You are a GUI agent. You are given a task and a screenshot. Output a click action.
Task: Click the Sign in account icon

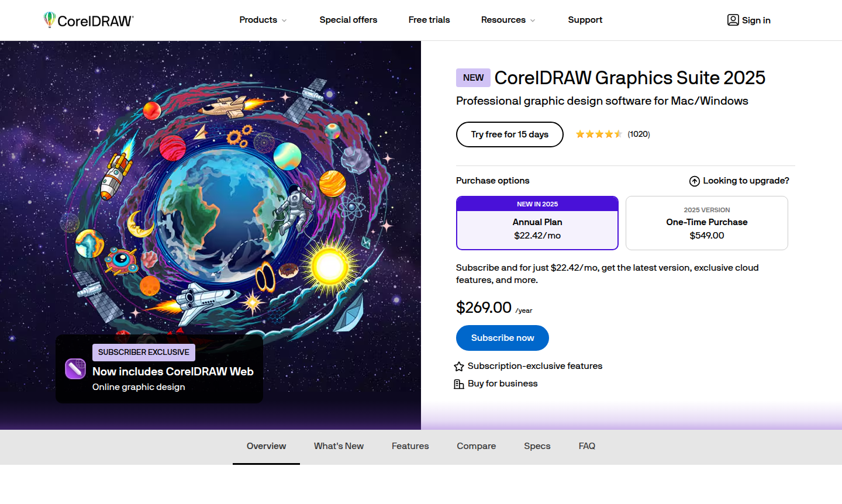[733, 20]
